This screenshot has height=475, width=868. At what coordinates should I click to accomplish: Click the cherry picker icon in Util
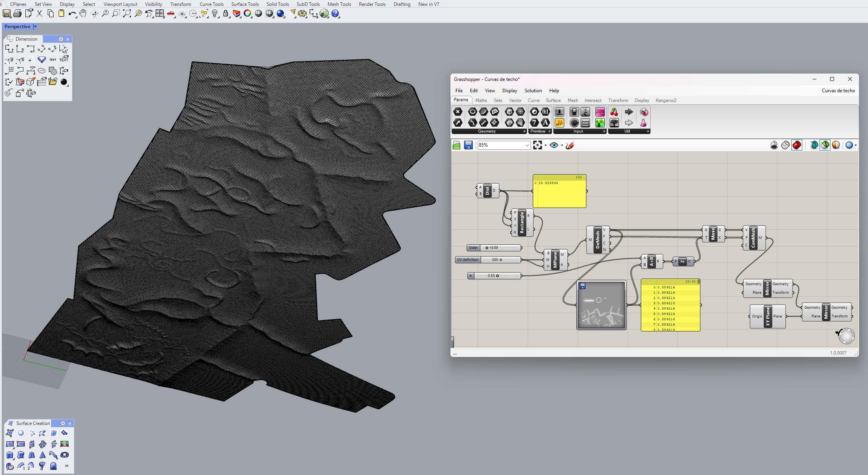click(614, 112)
